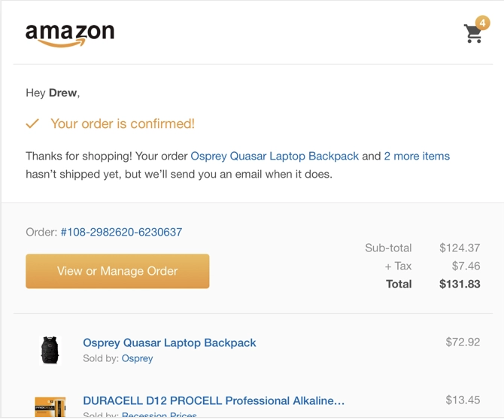Click the $131.83 total amount
The height and width of the screenshot is (420, 504).
click(460, 284)
